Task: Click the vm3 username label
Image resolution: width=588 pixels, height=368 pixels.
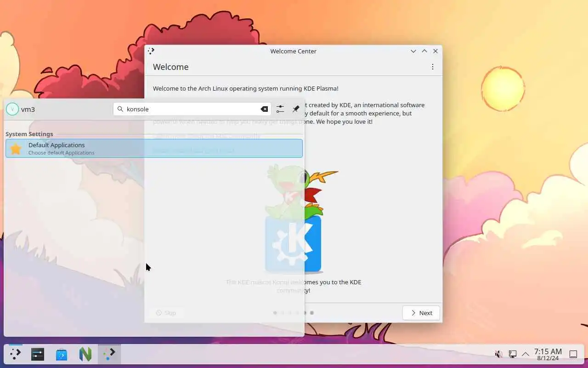Action: point(28,109)
